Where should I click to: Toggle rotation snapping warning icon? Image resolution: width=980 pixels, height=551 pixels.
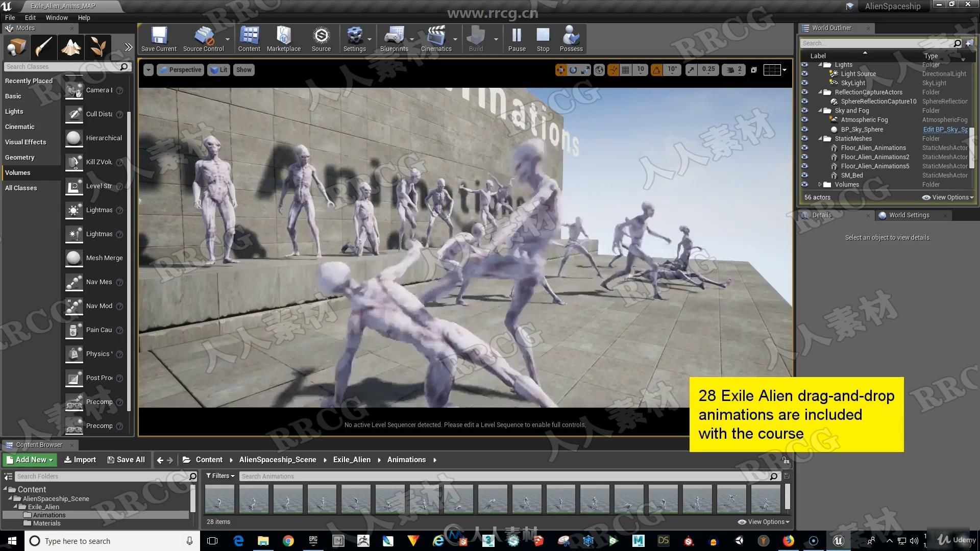click(656, 70)
